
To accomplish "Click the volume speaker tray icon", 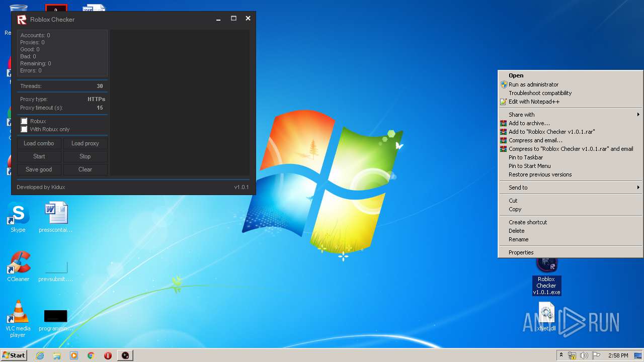I will click(584, 355).
